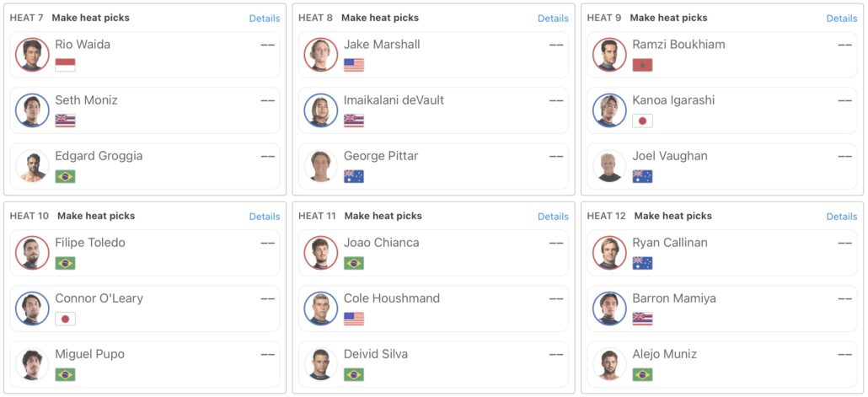Open the Heat 12 Details link
This screenshot has height=397, width=868.
pyautogui.click(x=842, y=217)
